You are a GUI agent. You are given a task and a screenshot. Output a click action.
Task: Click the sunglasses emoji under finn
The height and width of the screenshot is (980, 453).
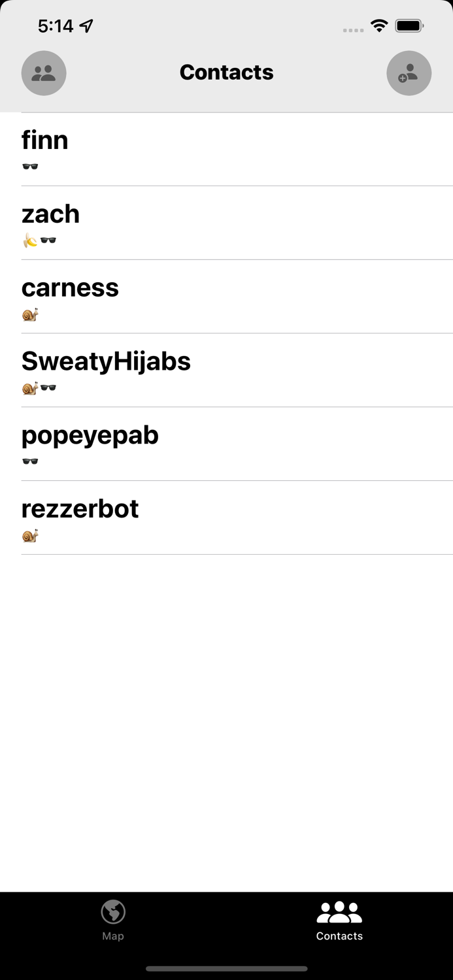click(30, 167)
